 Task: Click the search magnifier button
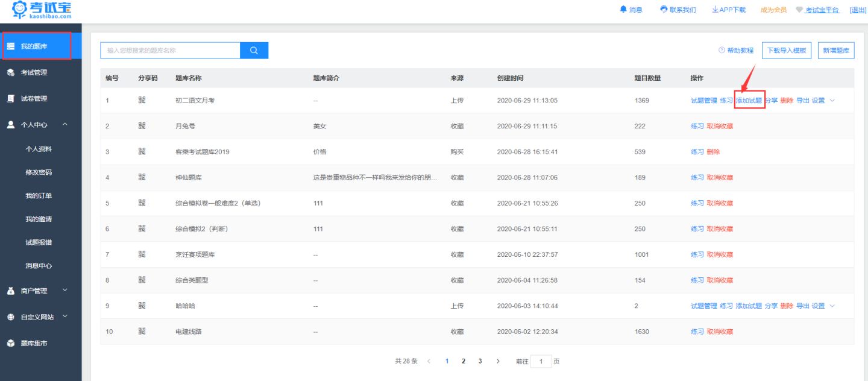coord(253,50)
